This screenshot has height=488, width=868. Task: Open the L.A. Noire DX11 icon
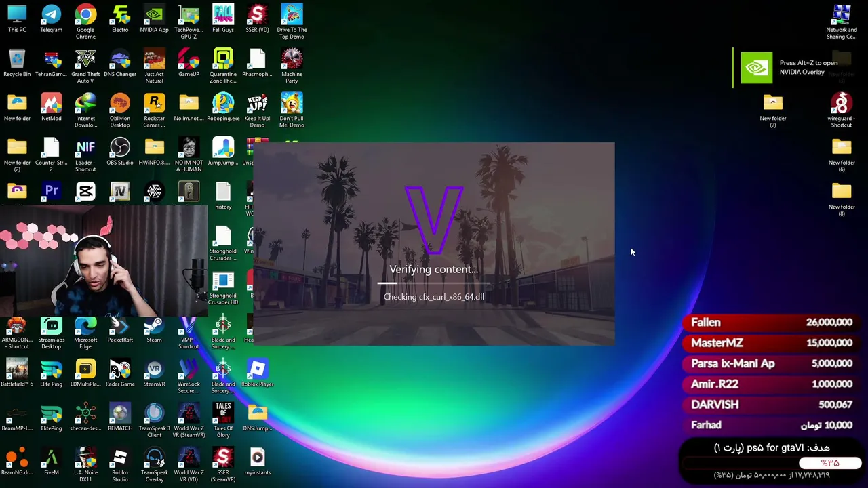(85, 464)
